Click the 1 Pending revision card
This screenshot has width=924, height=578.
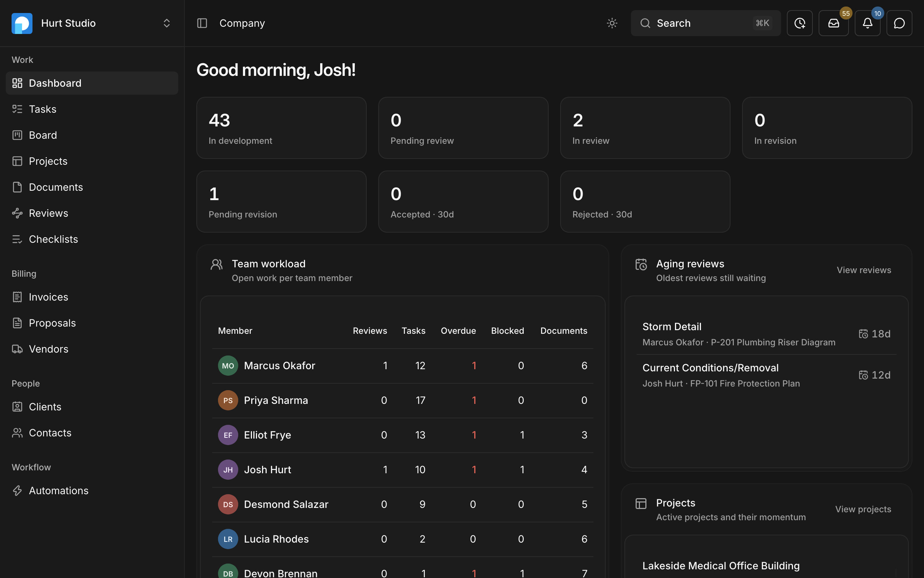282,202
